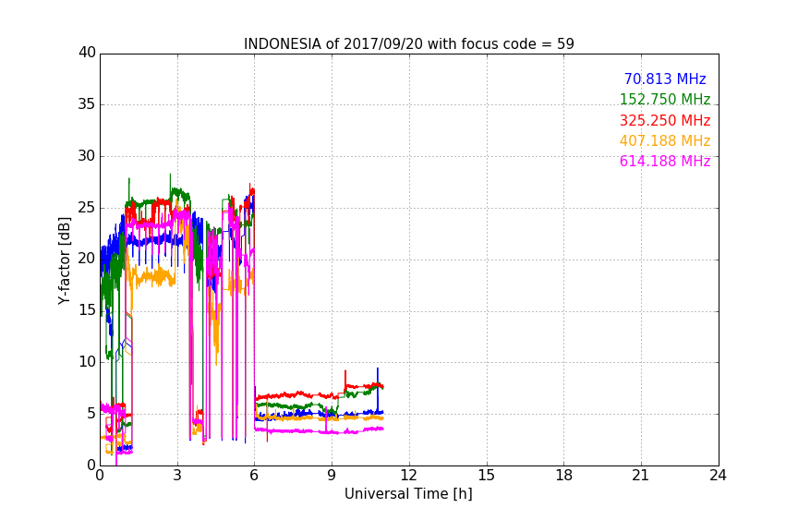798x532 pixels.
Task: Click the x-axis tick label 24
Action: [x=718, y=476]
